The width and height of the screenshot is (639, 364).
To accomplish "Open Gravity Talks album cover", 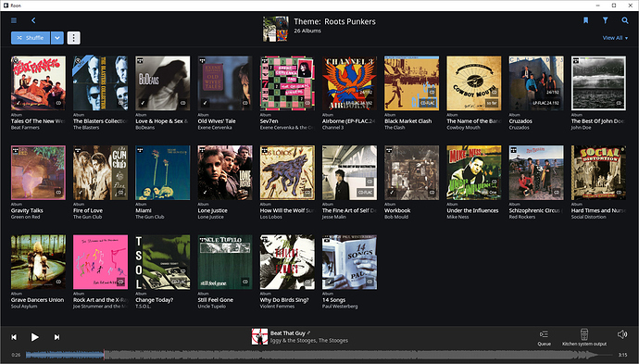I will [38, 172].
